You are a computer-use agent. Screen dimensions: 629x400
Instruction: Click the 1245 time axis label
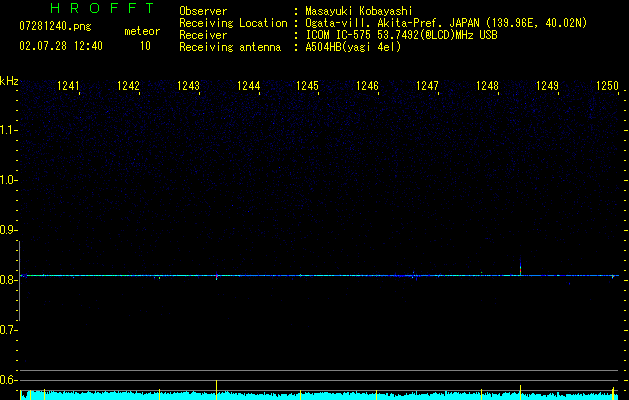[x=308, y=86]
